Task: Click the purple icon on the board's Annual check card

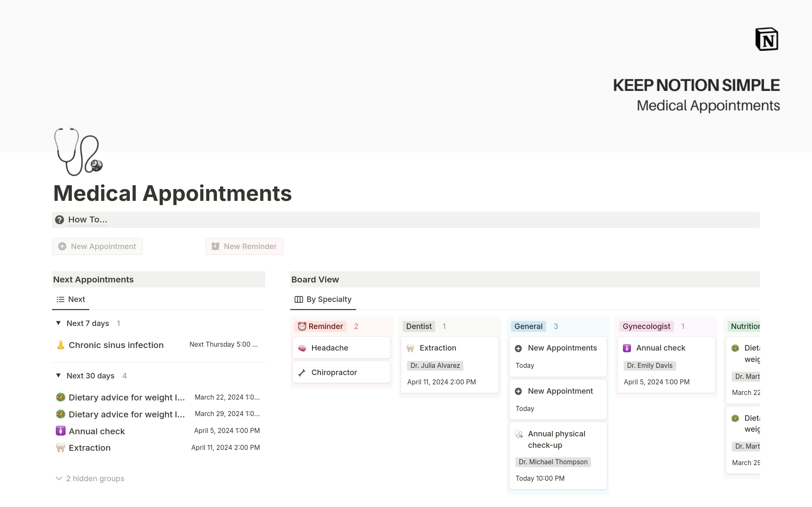Action: tap(627, 348)
